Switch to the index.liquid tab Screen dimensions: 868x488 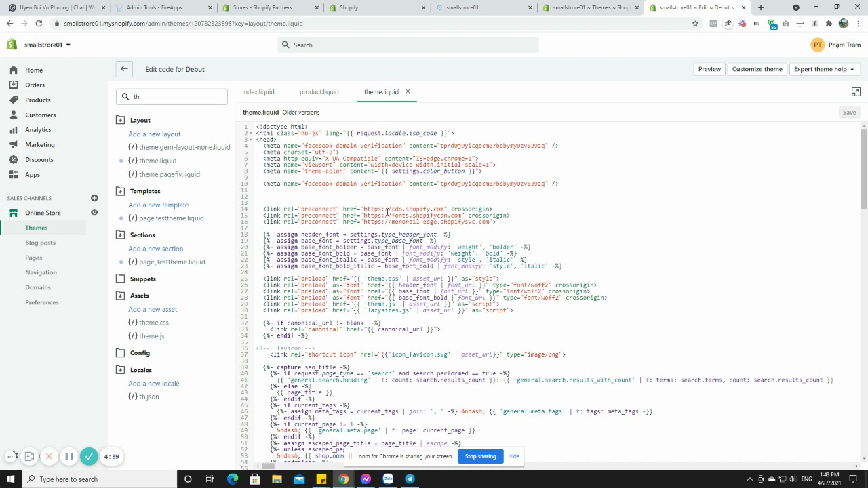tap(258, 92)
